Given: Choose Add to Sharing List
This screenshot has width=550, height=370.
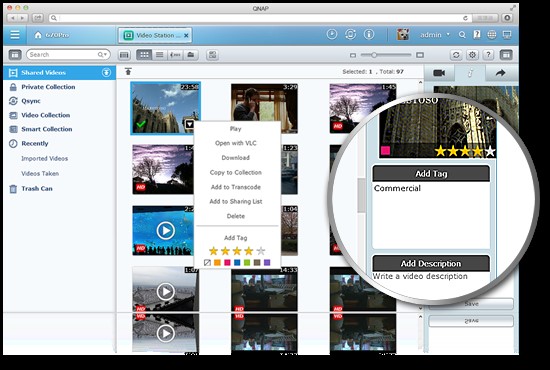Looking at the screenshot, I should (236, 201).
